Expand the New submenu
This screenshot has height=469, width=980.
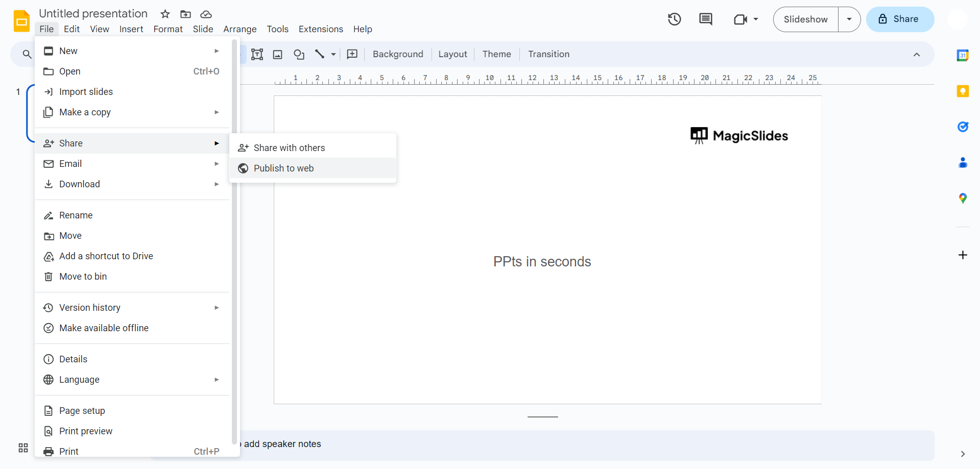click(x=133, y=51)
